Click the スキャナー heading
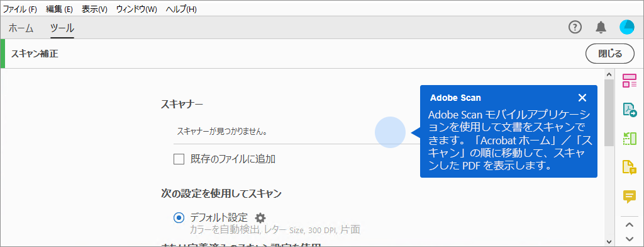This screenshot has width=644, height=247. (x=182, y=104)
